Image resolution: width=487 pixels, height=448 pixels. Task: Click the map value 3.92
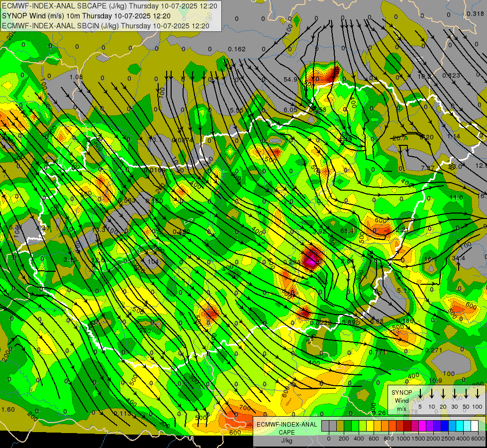click(319, 231)
